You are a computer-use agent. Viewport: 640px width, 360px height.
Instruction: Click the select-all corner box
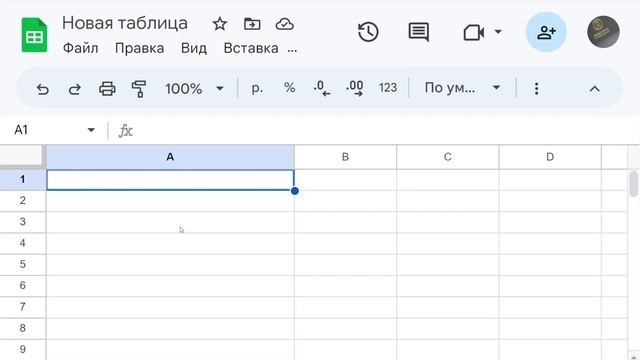(22, 156)
